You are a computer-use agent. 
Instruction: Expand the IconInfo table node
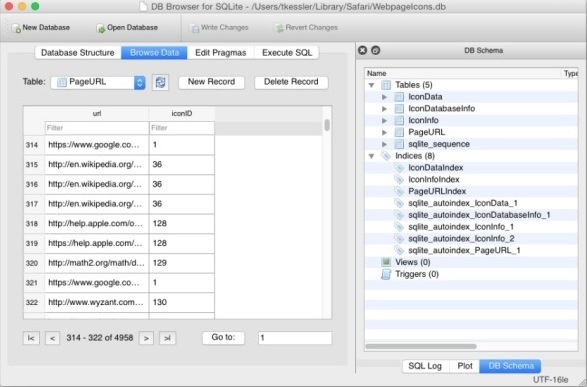pyautogui.click(x=384, y=121)
